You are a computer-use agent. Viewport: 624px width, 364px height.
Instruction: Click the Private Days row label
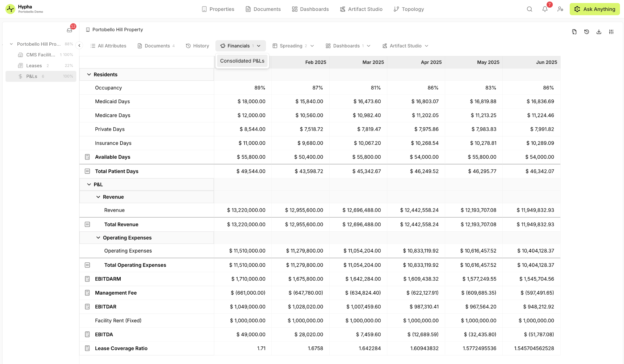click(110, 129)
